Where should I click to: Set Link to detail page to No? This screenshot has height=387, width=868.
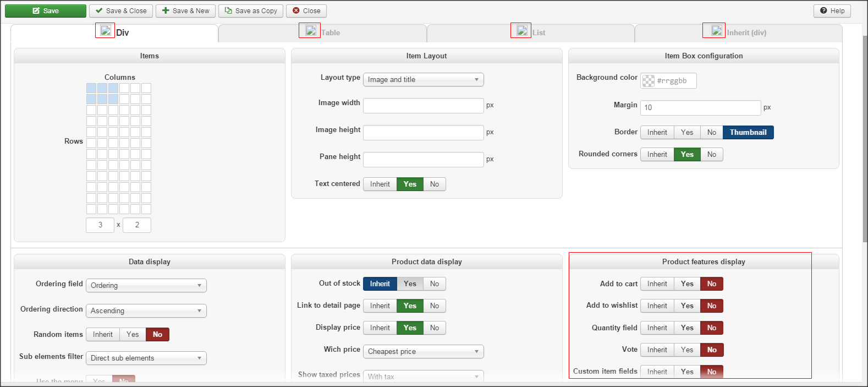pyautogui.click(x=435, y=306)
